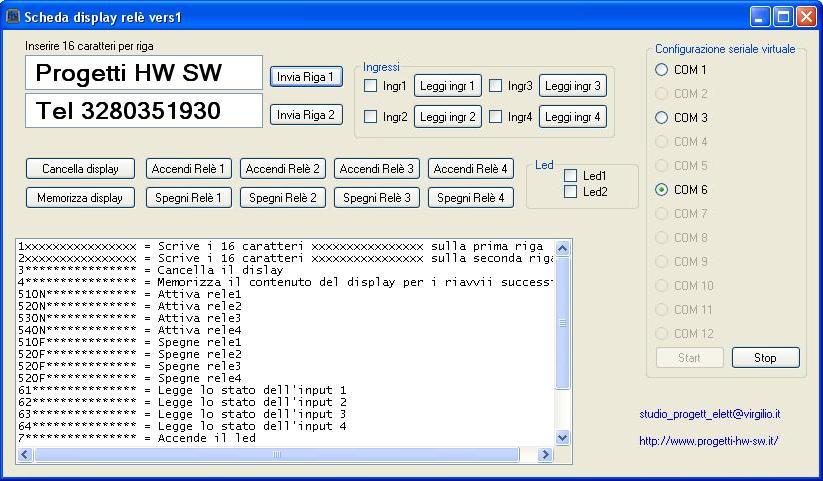Select the COM 3 radio button
823x481 pixels.
click(661, 118)
